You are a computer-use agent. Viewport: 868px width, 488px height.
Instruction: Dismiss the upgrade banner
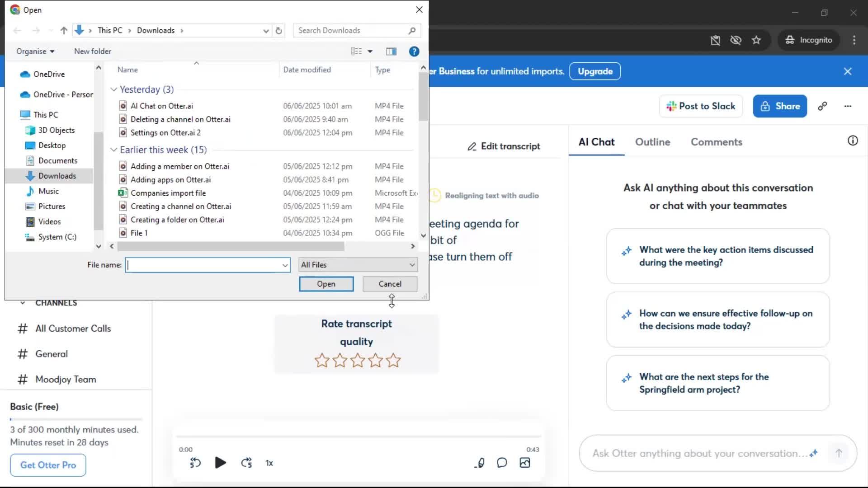(x=848, y=71)
